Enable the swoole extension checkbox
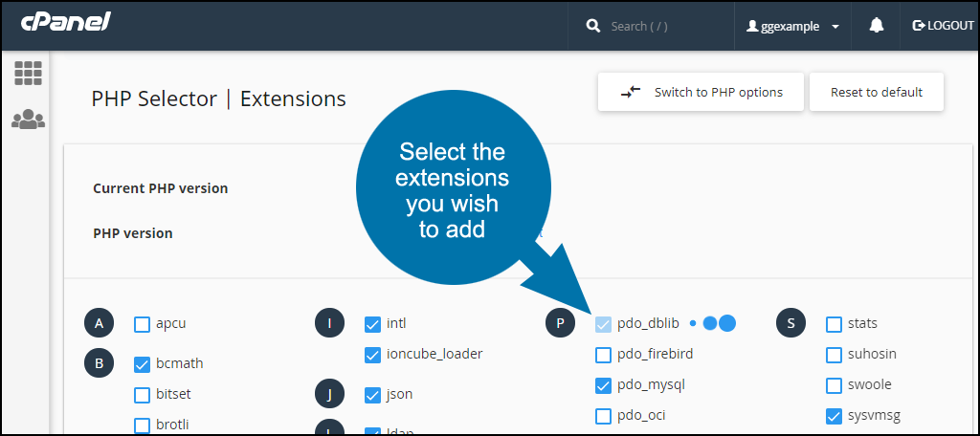The image size is (980, 436). pyautogui.click(x=835, y=384)
